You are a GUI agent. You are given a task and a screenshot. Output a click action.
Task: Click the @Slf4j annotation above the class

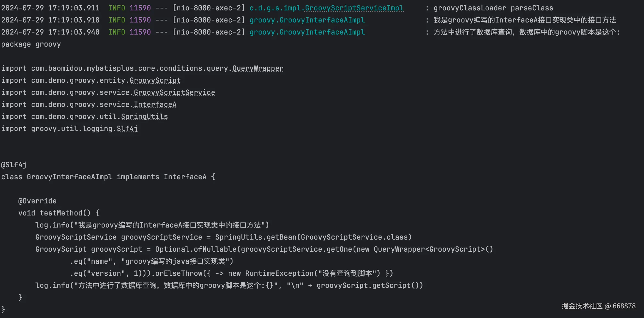pyautogui.click(x=14, y=165)
